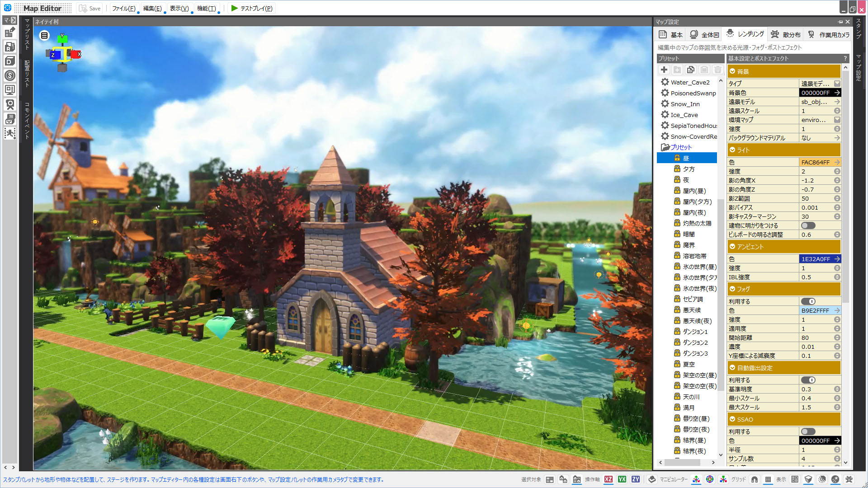Toggle fog 利用する switch

pyautogui.click(x=808, y=301)
